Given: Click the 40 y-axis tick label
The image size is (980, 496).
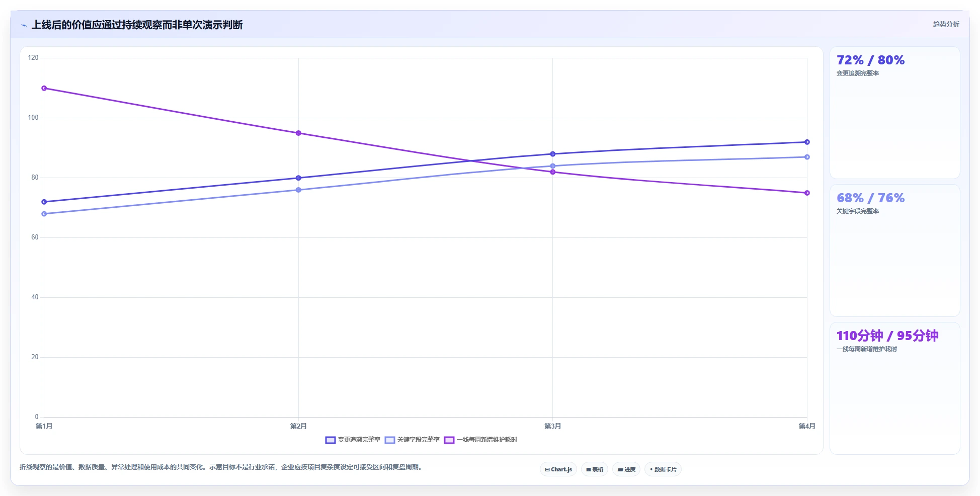Looking at the screenshot, I should click(35, 297).
